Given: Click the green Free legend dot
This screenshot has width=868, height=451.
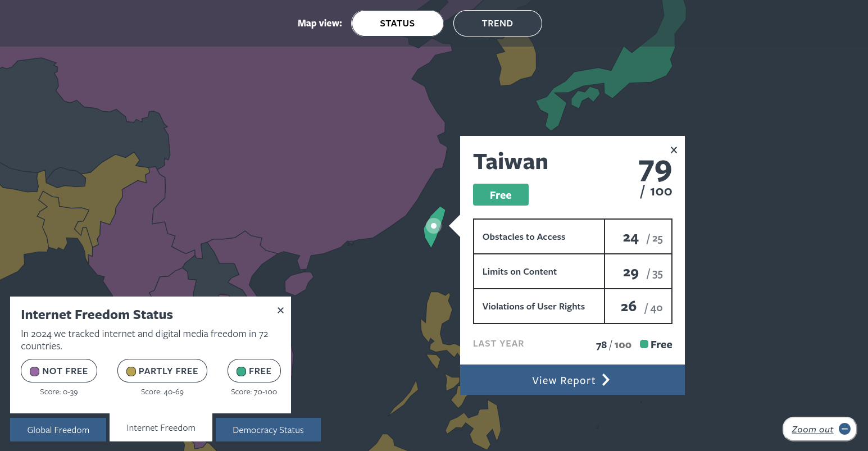Looking at the screenshot, I should 241,371.
